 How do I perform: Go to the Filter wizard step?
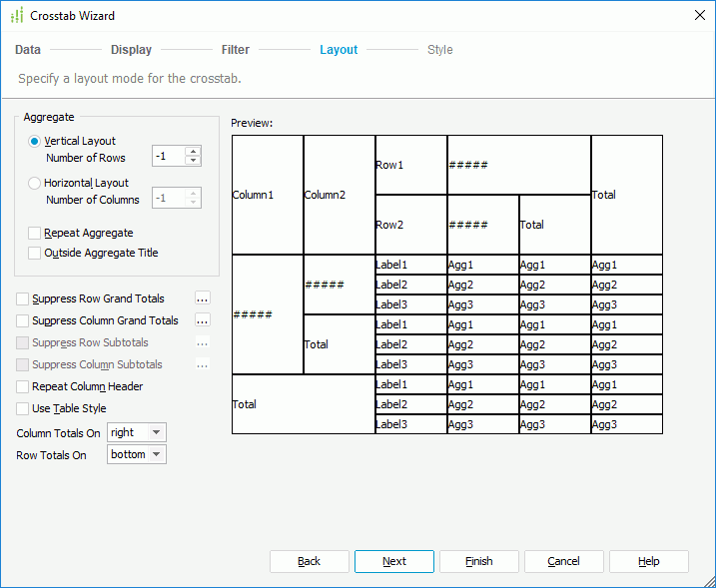tap(236, 50)
